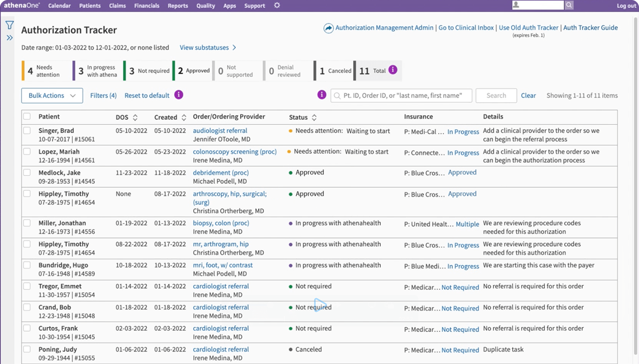Check the select-all checkbox in table header
Image resolution: width=639 pixels, height=364 pixels.
pos(27,117)
